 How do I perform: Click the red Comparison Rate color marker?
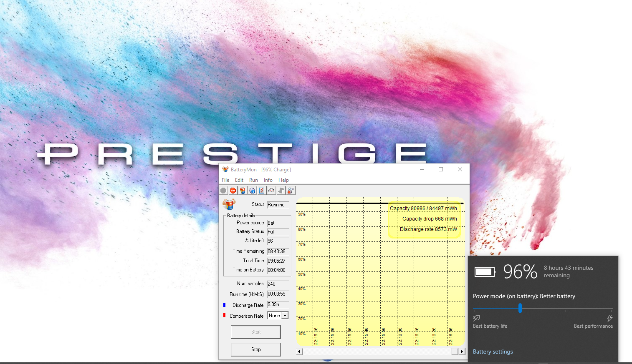[x=224, y=315]
